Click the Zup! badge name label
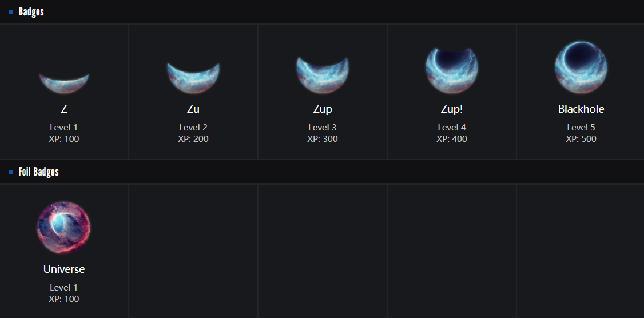The image size is (644, 318). click(452, 109)
